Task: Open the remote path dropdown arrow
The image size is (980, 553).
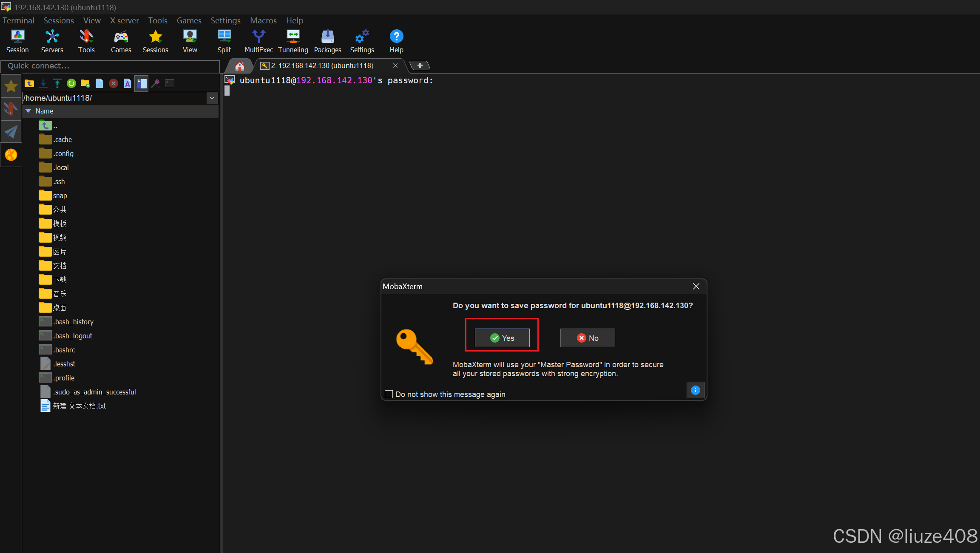Action: click(212, 98)
